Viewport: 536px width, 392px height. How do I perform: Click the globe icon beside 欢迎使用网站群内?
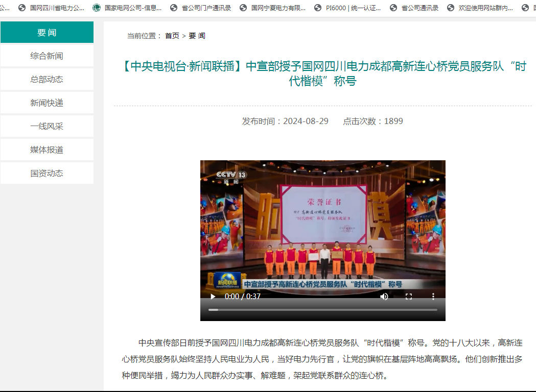[x=451, y=8]
